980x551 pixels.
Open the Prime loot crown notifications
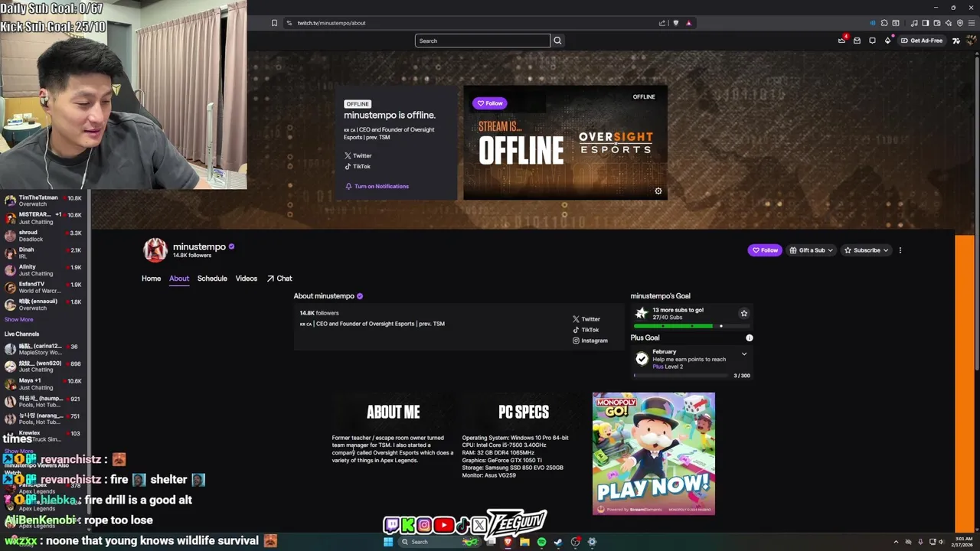[841, 40]
